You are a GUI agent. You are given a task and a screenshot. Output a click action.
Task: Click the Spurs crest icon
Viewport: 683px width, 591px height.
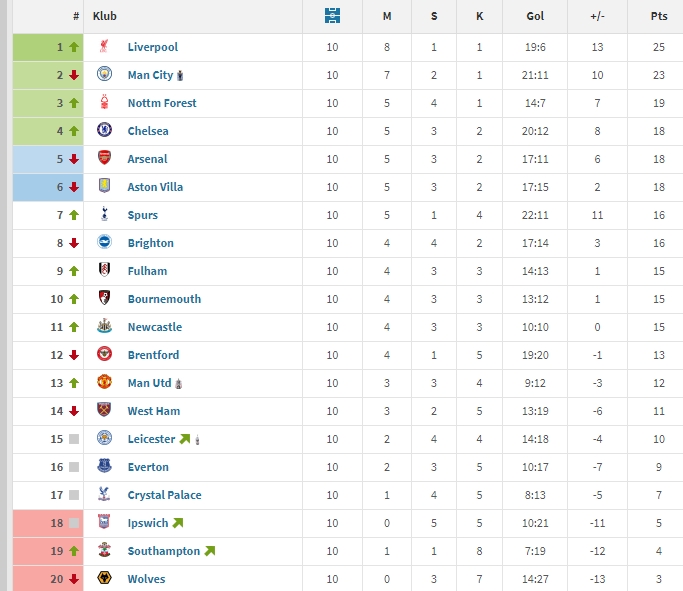point(104,214)
